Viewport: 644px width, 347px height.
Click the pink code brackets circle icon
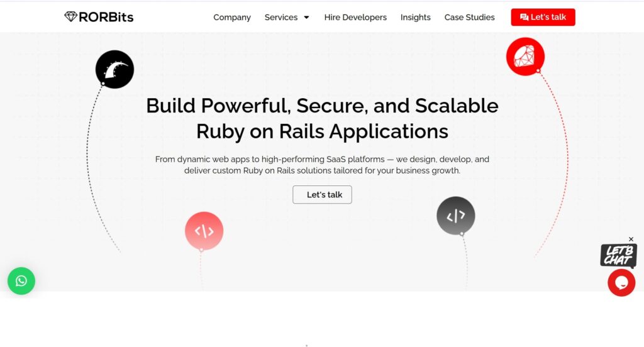coord(204,231)
